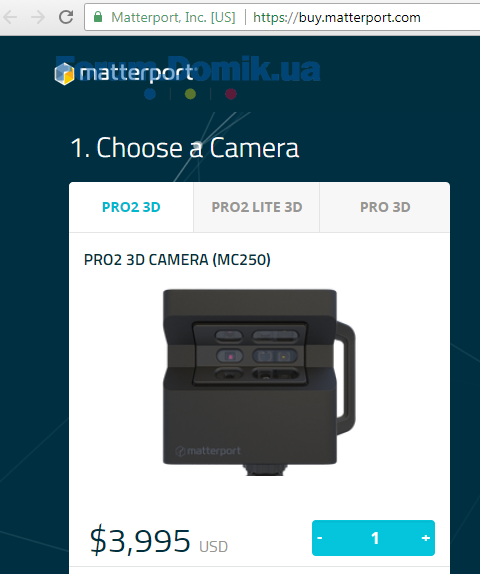Click the maroon dot under the logo
The image size is (480, 574).
(x=231, y=94)
